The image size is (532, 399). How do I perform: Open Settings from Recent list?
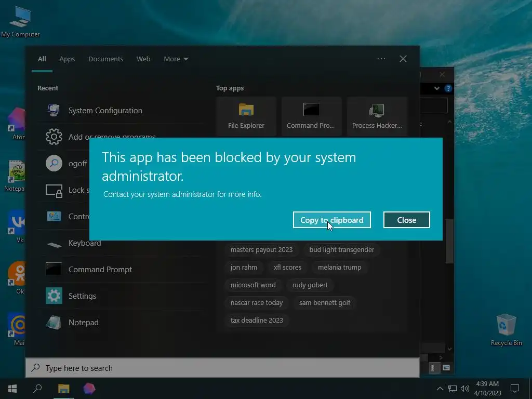coord(121,296)
